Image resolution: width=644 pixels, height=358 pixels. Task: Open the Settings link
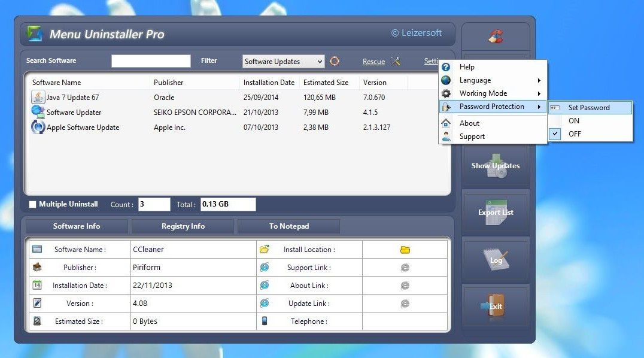432,61
